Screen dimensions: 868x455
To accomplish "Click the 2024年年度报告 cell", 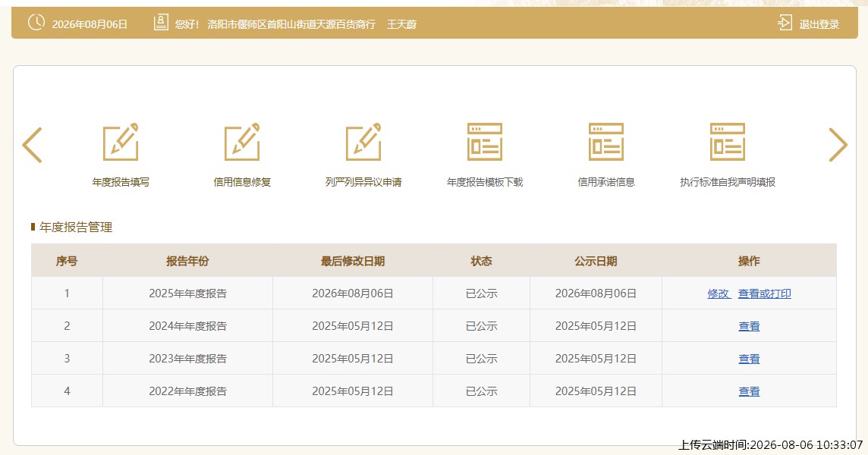I will click(x=187, y=326).
